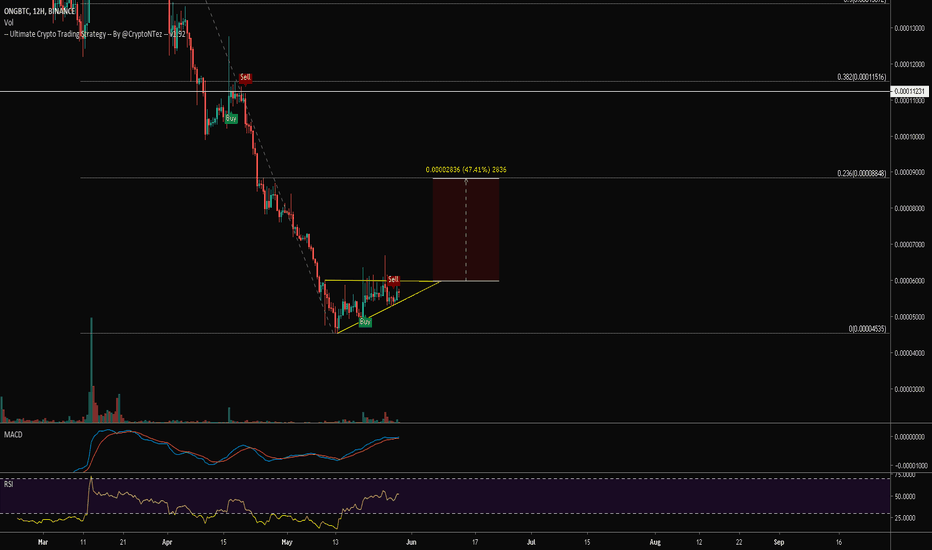This screenshot has width=932, height=550.
Task: Select the Vol indicator label
Action: (8, 23)
